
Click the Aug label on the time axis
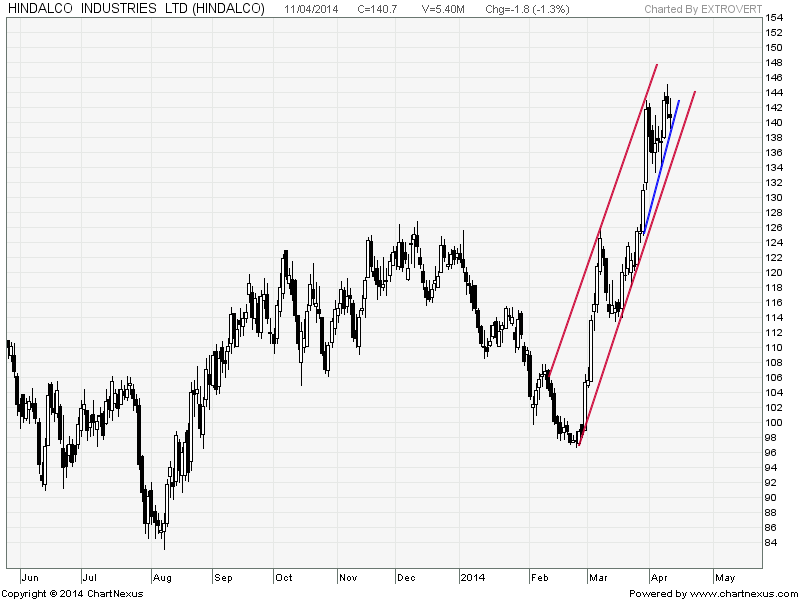click(x=162, y=577)
